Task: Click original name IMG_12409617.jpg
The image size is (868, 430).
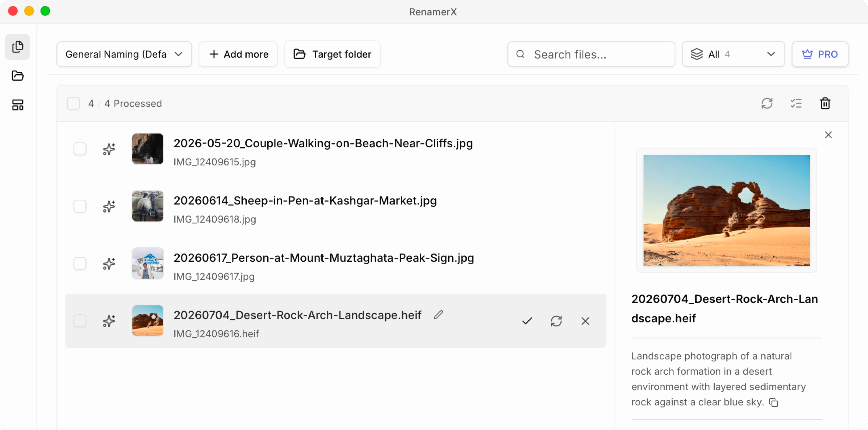Action: pyautogui.click(x=214, y=277)
